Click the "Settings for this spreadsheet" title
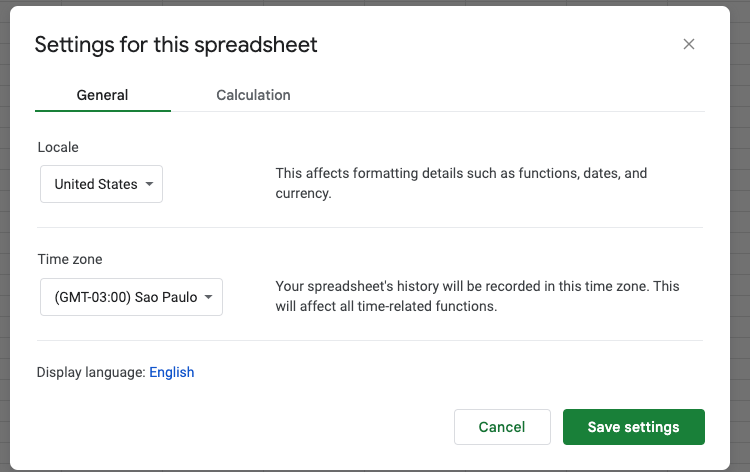Screen dimensions: 750x472 point(176,44)
